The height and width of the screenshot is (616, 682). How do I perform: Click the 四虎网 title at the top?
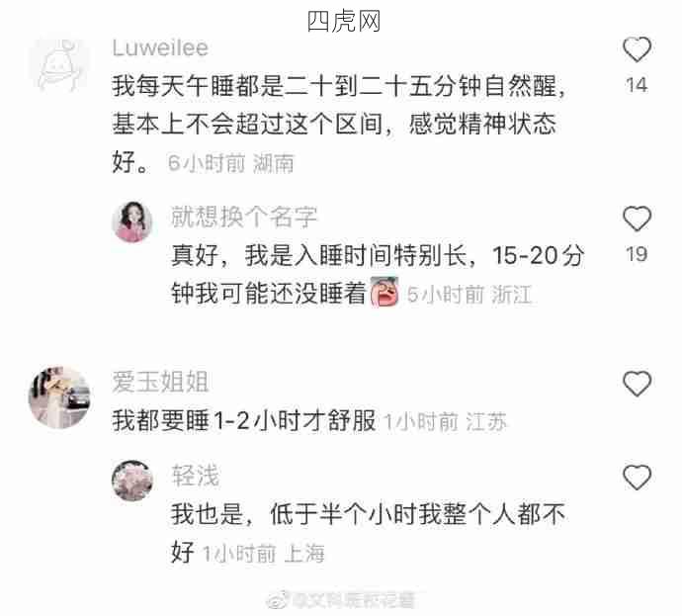click(x=344, y=21)
